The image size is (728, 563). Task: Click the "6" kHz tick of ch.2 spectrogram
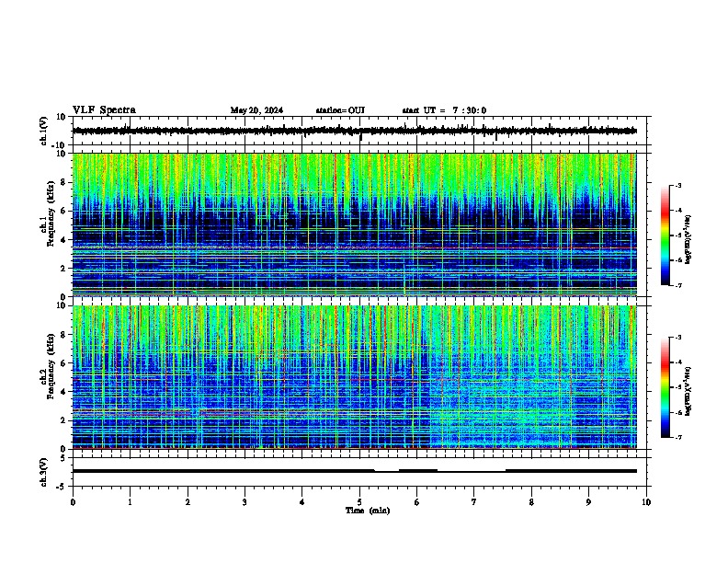64,363
